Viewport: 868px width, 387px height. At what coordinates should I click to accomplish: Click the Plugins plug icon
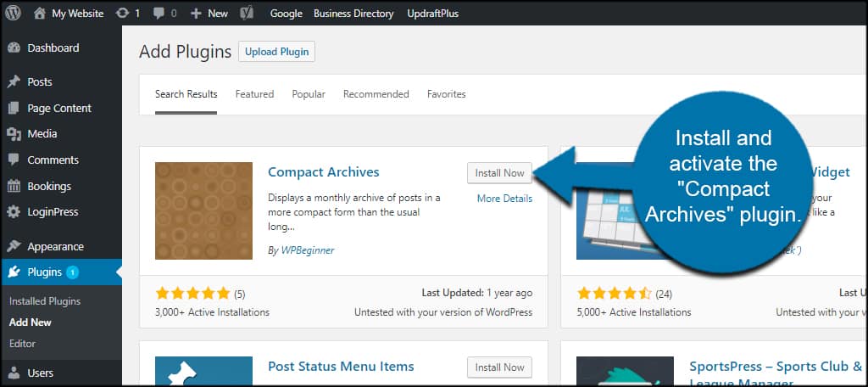(x=14, y=272)
